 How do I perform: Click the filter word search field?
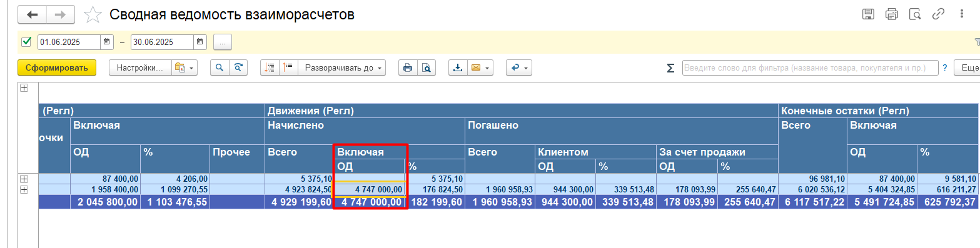810,67
